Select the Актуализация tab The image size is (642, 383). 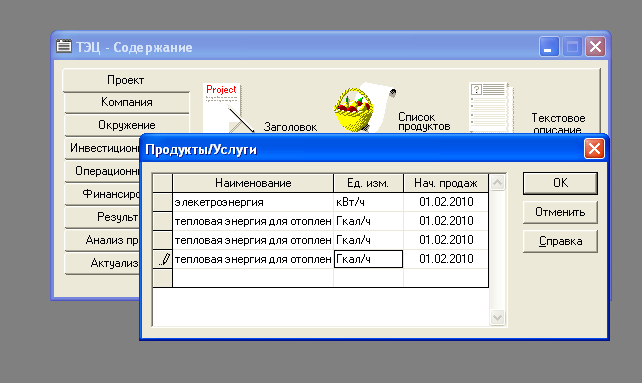tap(102, 263)
